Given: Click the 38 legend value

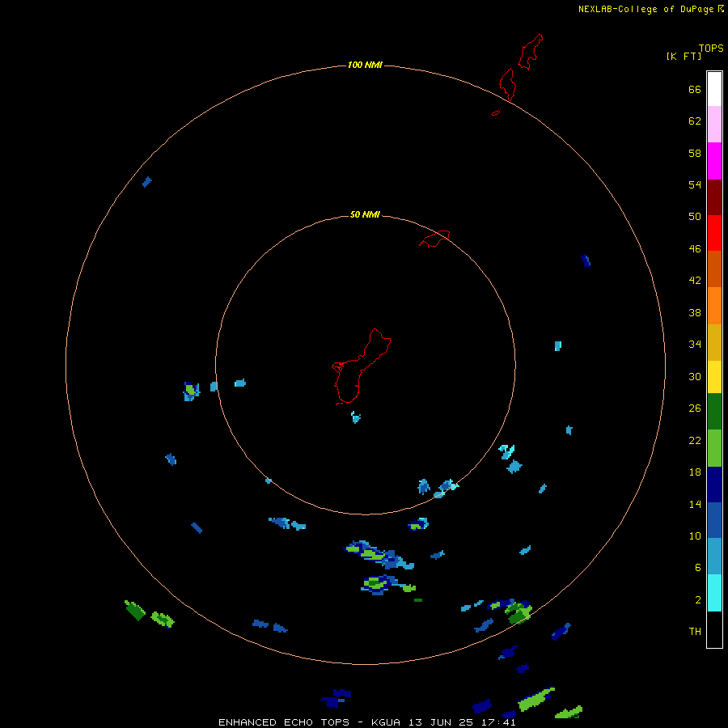Looking at the screenshot, I should (x=695, y=313).
